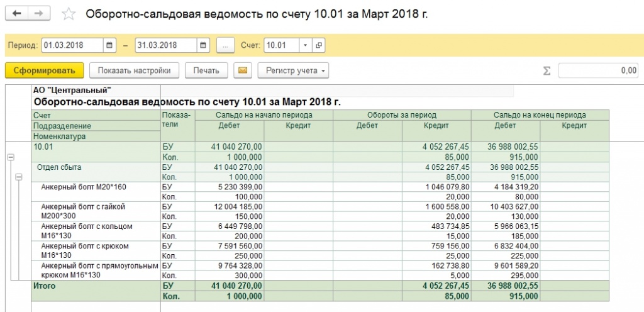
Task: Send report by email via envelope icon
Action: [x=242, y=70]
